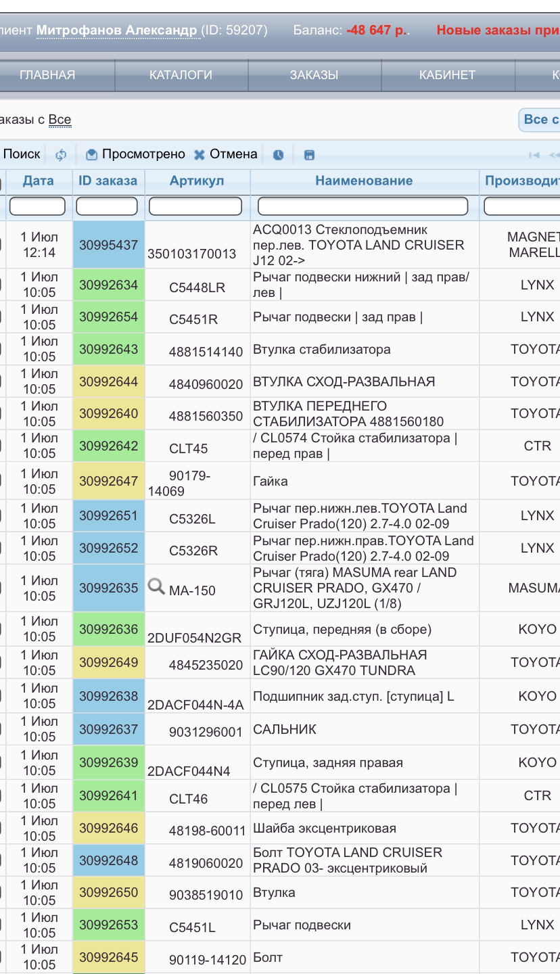Screen dimensions: 560x974
Task: Click the refresh icon on the toolbar
Action: coord(61,154)
